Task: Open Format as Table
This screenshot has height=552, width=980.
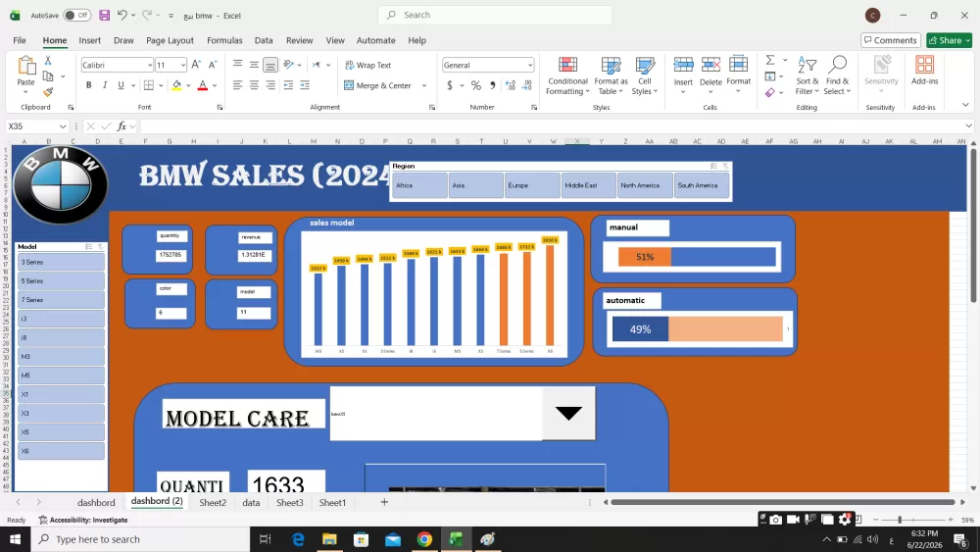Action: (x=611, y=75)
